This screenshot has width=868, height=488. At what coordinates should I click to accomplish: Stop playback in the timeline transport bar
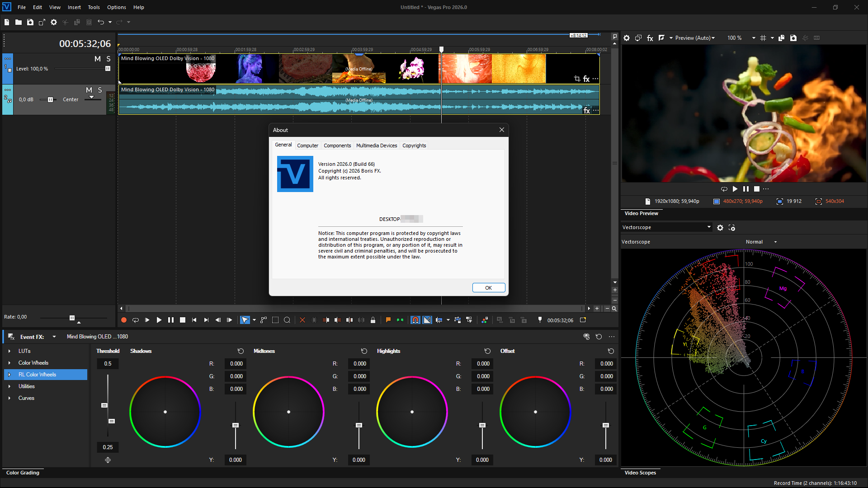[183, 320]
